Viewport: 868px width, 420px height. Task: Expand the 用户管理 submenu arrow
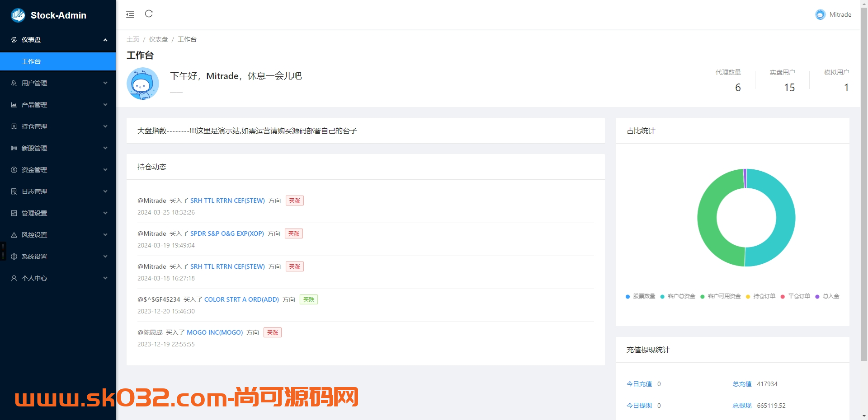point(105,83)
